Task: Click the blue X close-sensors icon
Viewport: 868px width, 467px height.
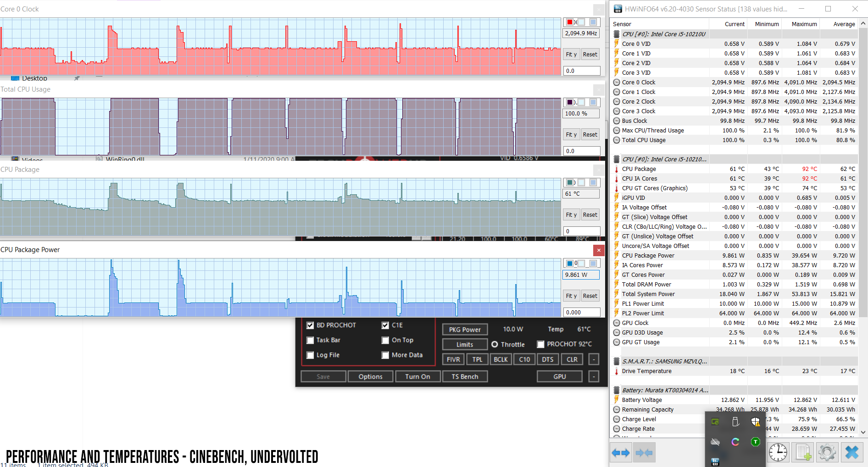Action: tap(852, 453)
